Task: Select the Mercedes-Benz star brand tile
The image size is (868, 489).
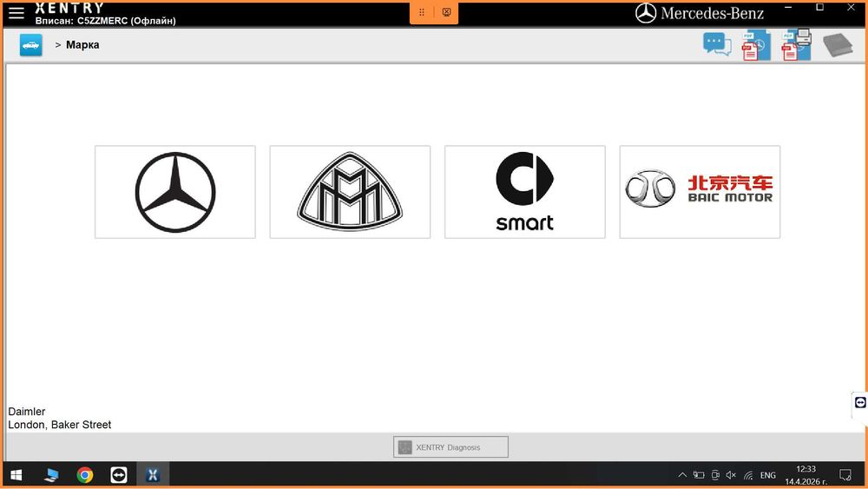Action: point(175,192)
